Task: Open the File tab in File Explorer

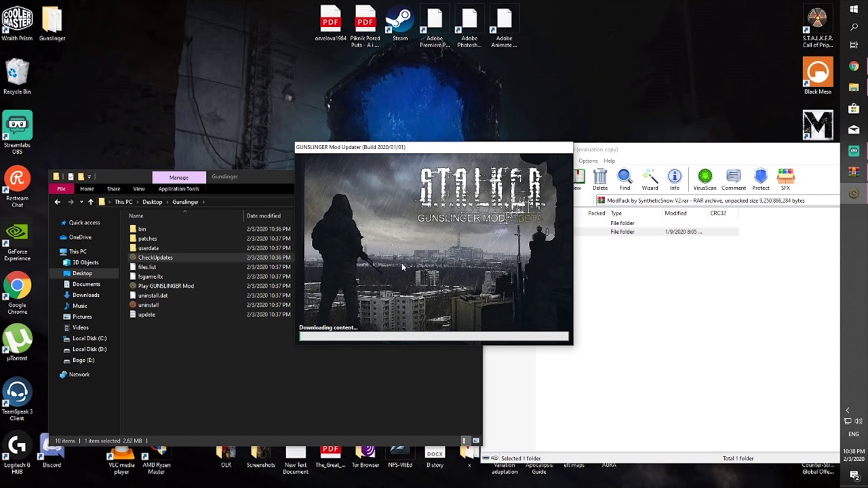Action: point(61,188)
